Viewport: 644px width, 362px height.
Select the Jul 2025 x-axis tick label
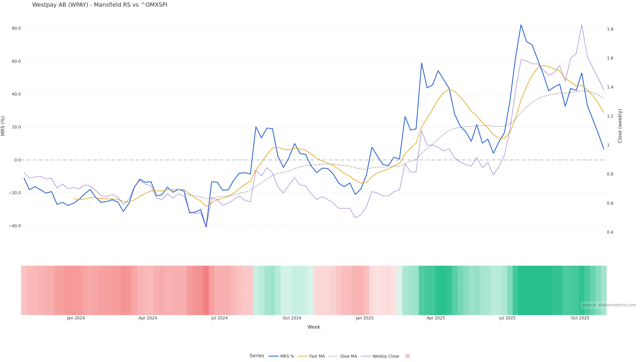(x=507, y=318)
